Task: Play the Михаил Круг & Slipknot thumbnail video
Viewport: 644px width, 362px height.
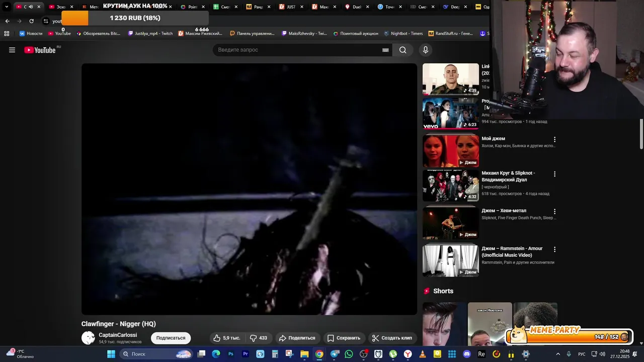Action: click(x=451, y=186)
